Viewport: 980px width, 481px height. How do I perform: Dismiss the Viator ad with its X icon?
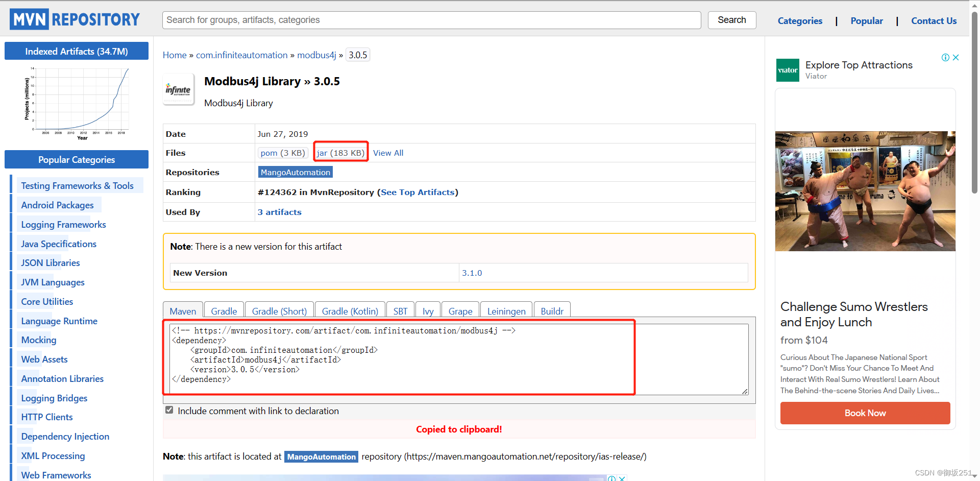coord(955,57)
